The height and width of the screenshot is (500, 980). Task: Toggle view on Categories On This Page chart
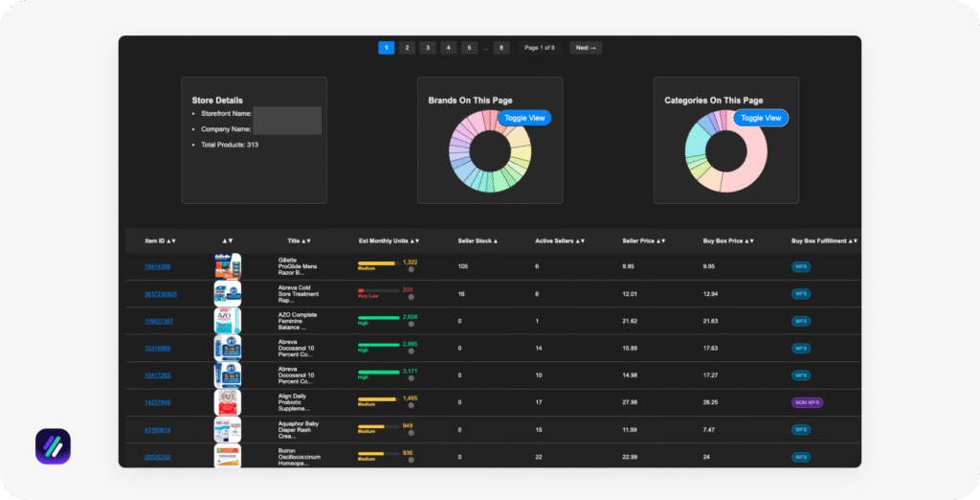761,118
